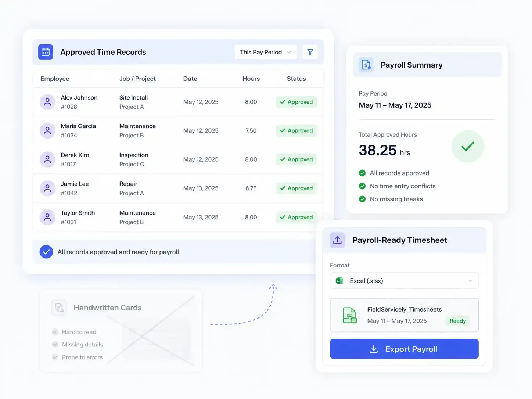Viewport: 532px width, 399px height.
Task: Click the Payroll Summary heading
Action: [411, 65]
